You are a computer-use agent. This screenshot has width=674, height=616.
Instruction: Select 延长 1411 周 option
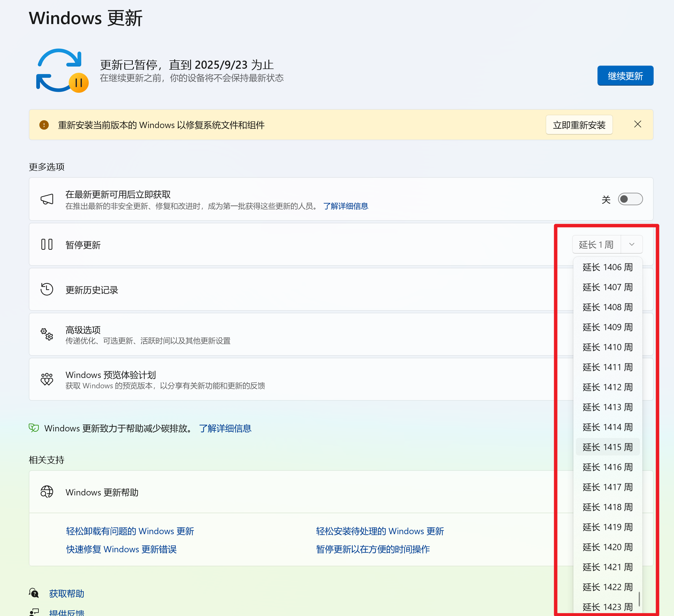pos(607,367)
